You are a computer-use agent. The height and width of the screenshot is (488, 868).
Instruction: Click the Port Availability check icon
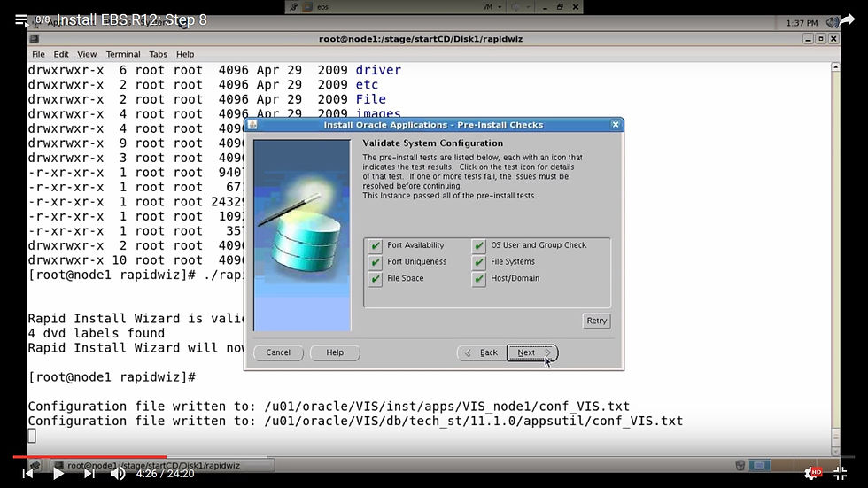[x=376, y=245]
